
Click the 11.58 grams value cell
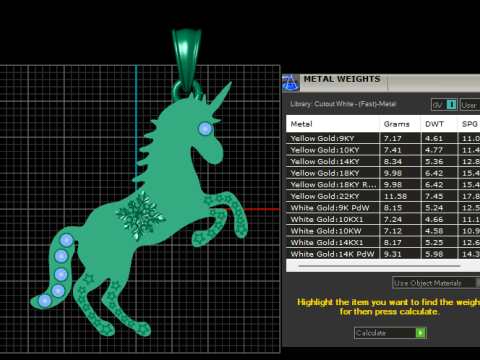(x=400, y=196)
